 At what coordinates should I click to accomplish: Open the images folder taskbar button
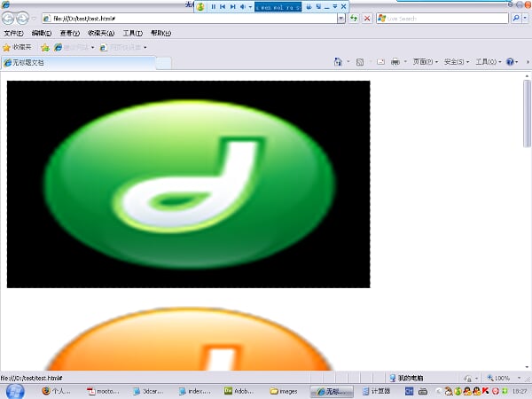point(284,391)
